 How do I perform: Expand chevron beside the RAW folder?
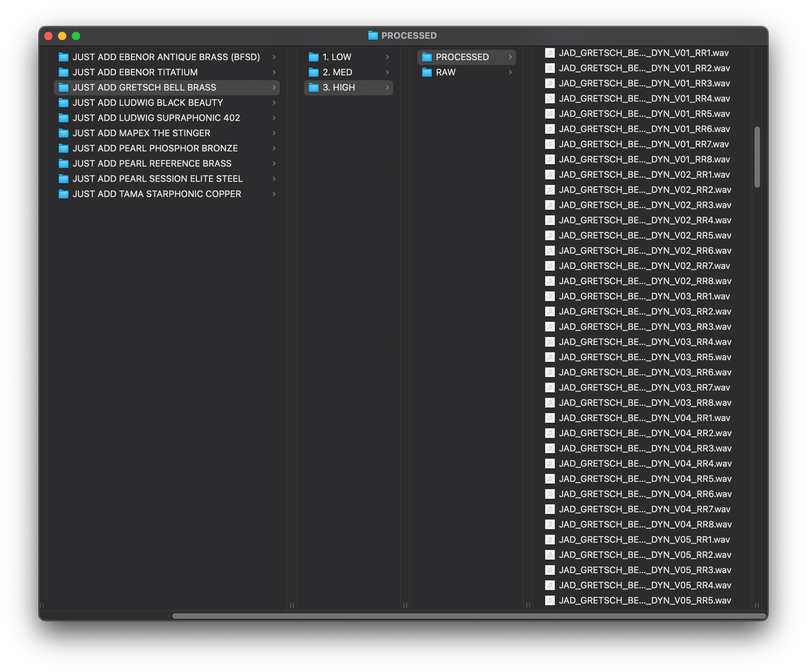(x=510, y=72)
